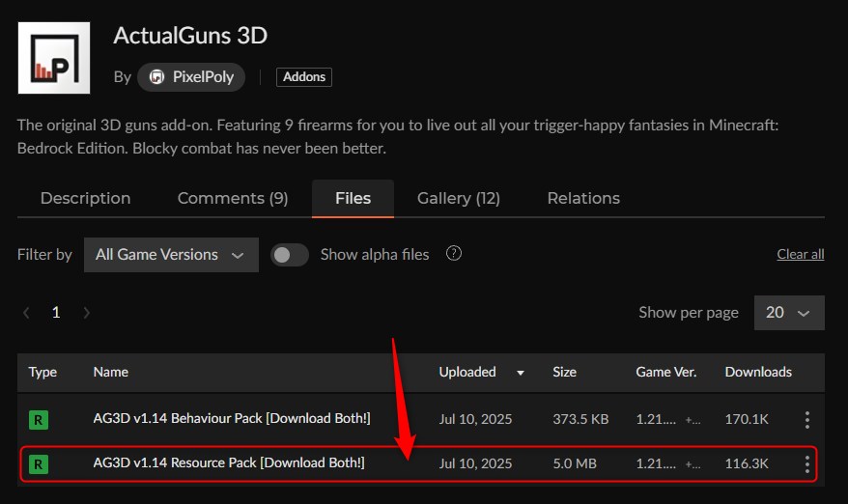848x504 pixels.
Task: Sort files by Name column header
Action: pyautogui.click(x=111, y=372)
